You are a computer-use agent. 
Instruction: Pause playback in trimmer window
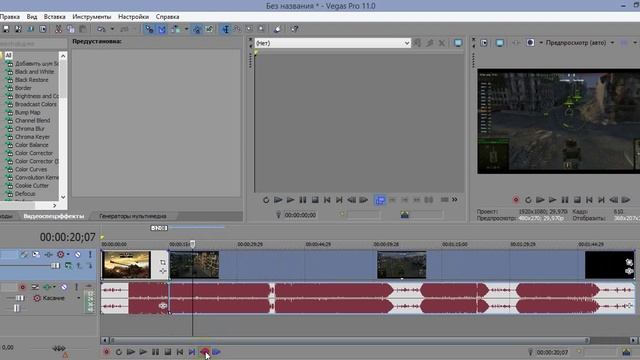tap(302, 200)
